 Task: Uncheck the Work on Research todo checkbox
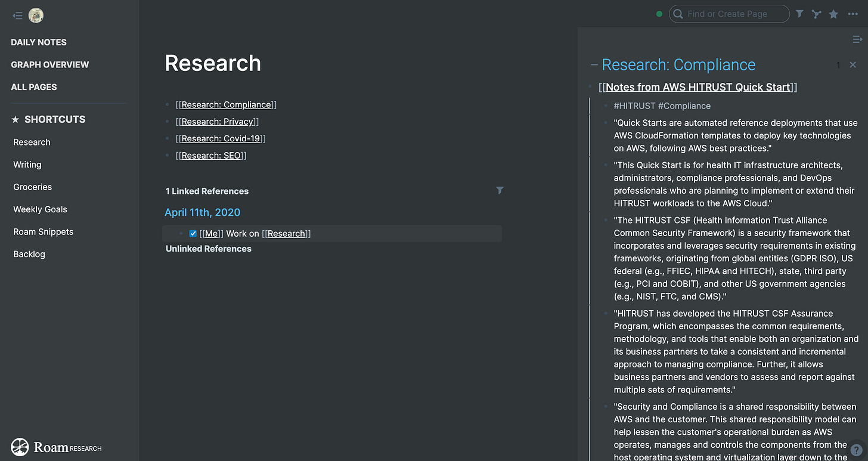pyautogui.click(x=193, y=234)
